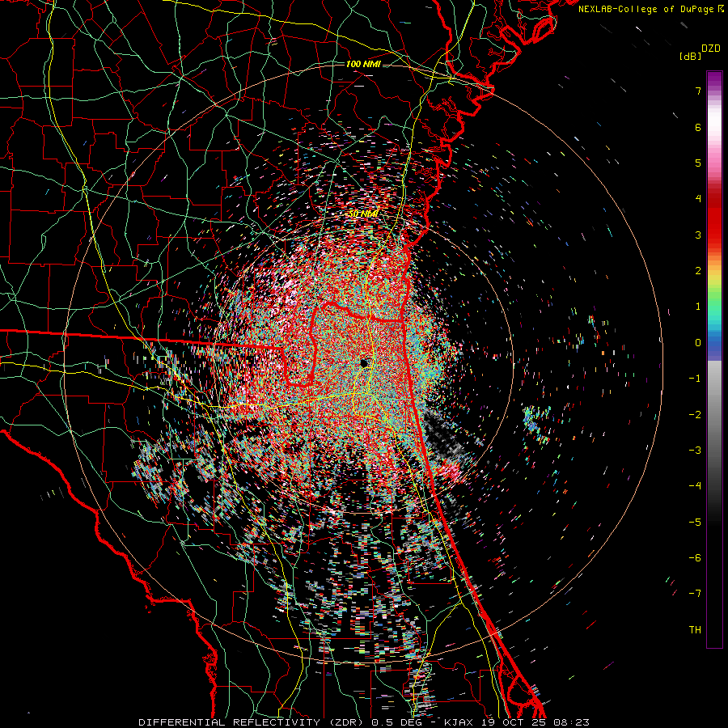Click the -4 value on color scale
The width and height of the screenshot is (728, 728).
(x=695, y=486)
